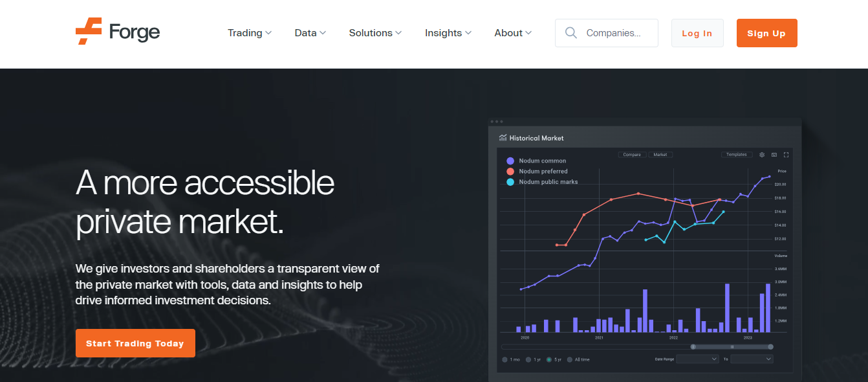Screen dimensions: 868x382
Task: Select the 1 yr time range
Action: click(x=528, y=359)
